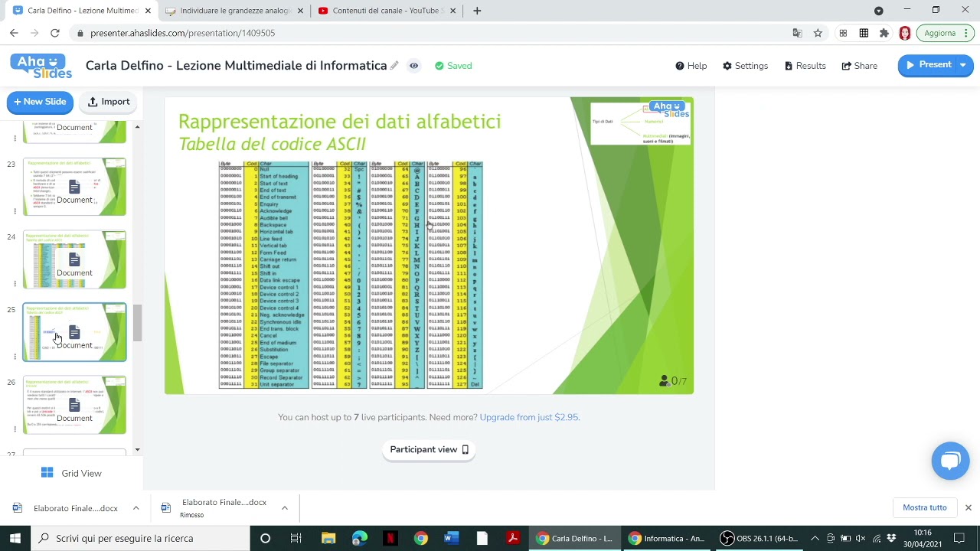This screenshot has height=551, width=980.
Task: Click the slide list scroll up arrow
Action: click(137, 127)
